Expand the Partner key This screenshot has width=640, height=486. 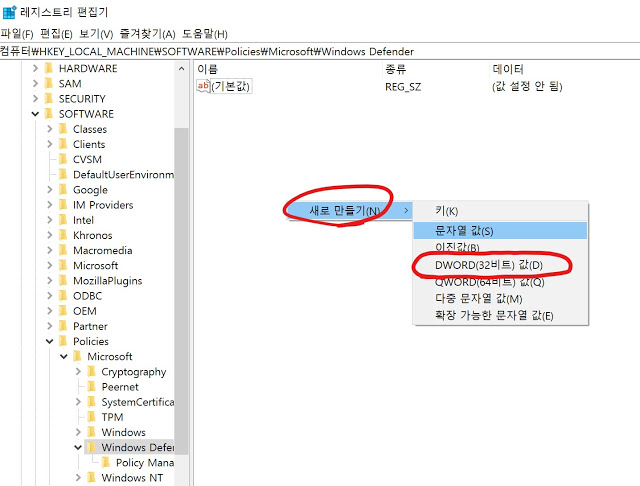pyautogui.click(x=50, y=326)
